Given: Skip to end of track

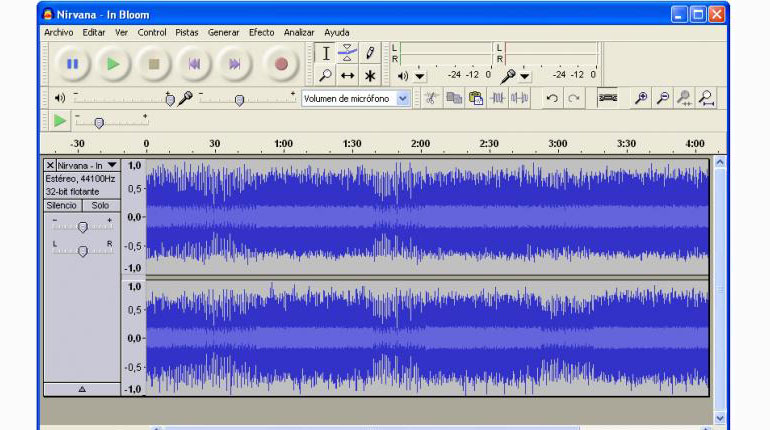Looking at the screenshot, I should (x=234, y=64).
